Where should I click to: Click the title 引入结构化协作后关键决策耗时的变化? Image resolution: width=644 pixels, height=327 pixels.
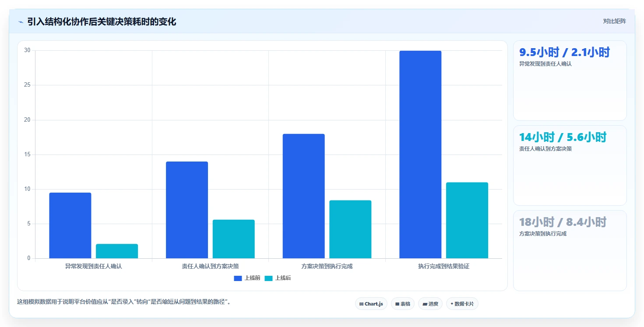tap(102, 21)
